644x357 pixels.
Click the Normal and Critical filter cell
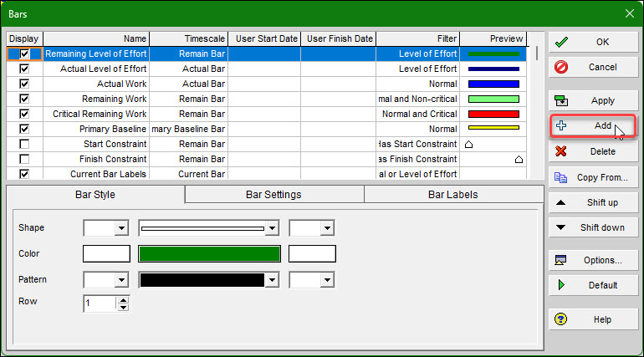[417, 114]
